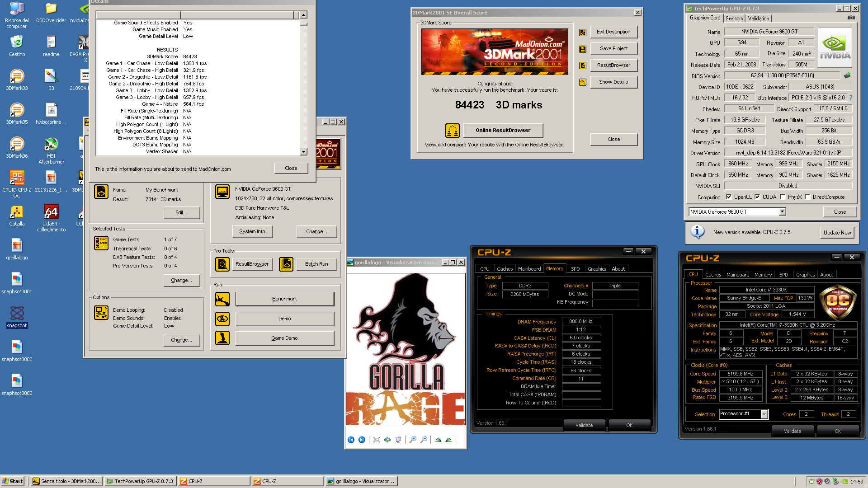Switch to Senza titolo 3DMark2001 taskbar item
The width and height of the screenshot is (868, 488).
(x=67, y=481)
